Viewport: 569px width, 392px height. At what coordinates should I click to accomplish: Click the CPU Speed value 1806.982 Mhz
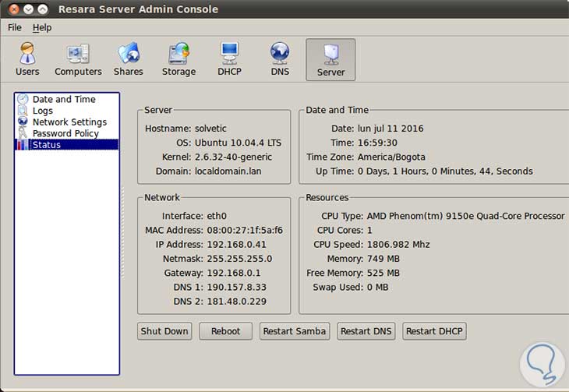(x=398, y=244)
